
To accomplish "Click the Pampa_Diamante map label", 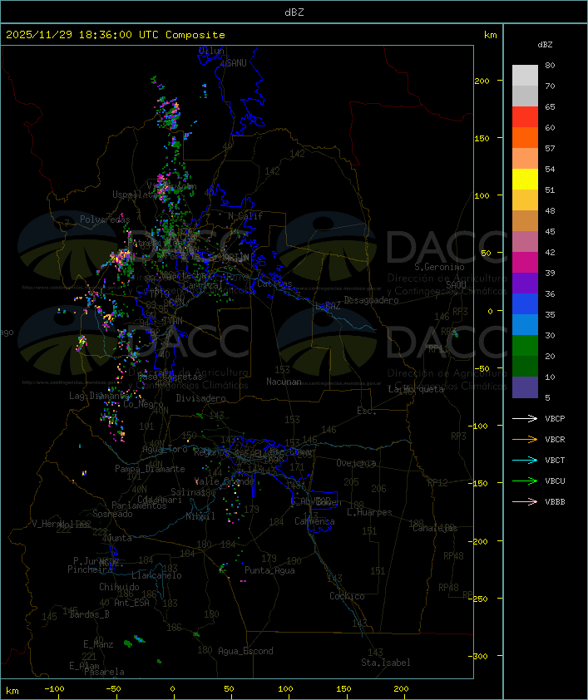I will (150, 469).
